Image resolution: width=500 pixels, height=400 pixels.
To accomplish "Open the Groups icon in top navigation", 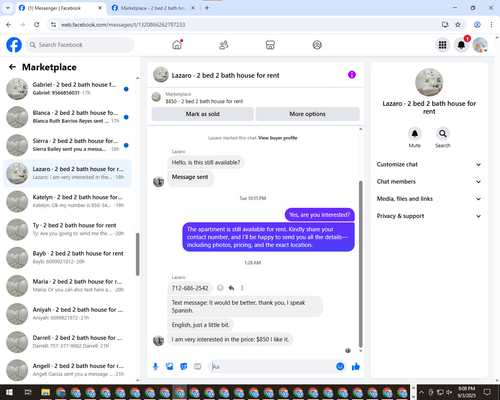I will (x=317, y=45).
